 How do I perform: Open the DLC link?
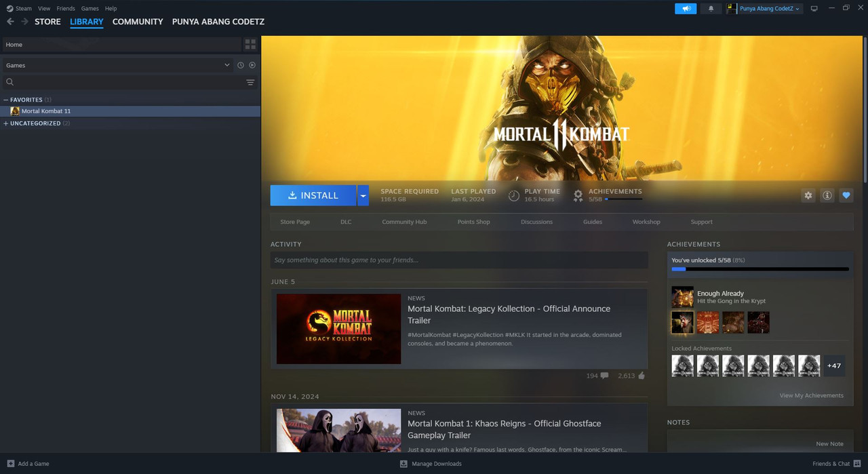[x=346, y=222]
